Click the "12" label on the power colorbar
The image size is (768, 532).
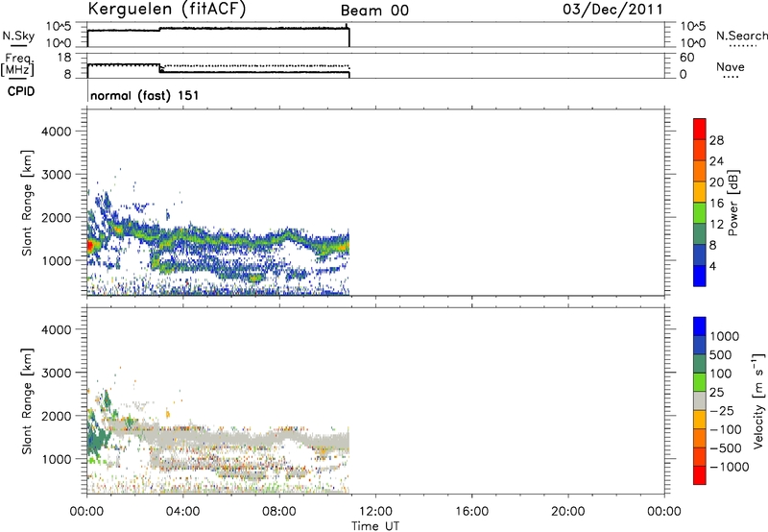[x=716, y=225]
